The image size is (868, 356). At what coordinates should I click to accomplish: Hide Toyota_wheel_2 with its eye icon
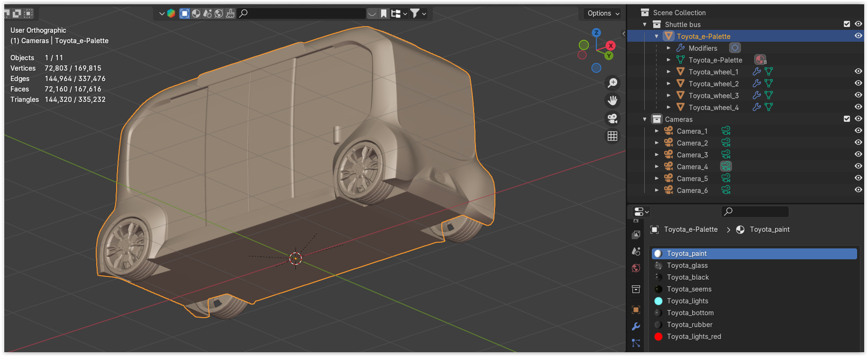click(859, 83)
